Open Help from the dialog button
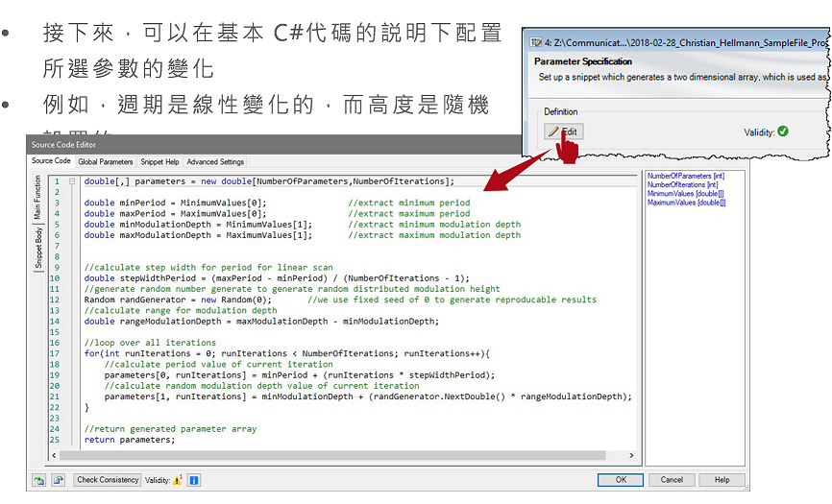Screen dimensions: 832x504 coord(722,480)
